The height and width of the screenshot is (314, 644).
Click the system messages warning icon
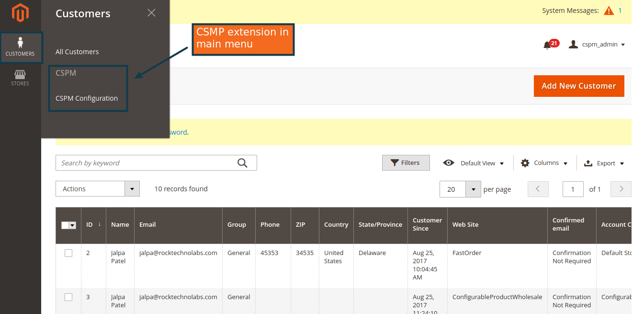click(x=609, y=11)
